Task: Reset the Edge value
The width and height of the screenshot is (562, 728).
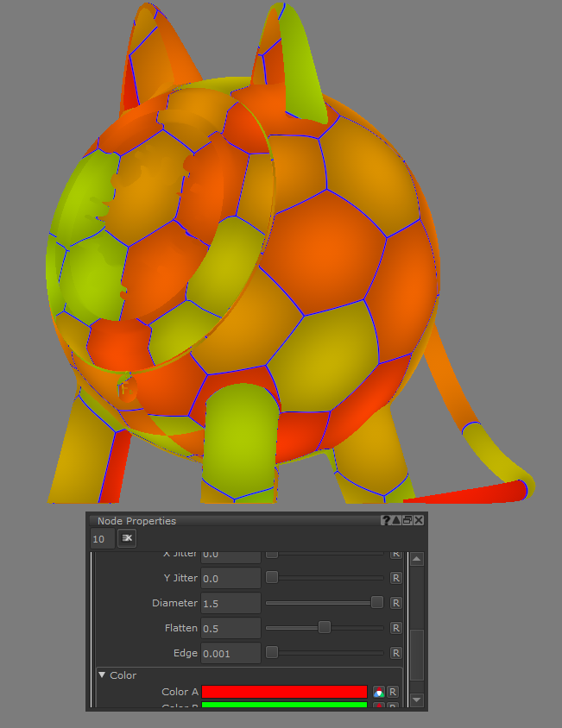Action: (x=396, y=653)
